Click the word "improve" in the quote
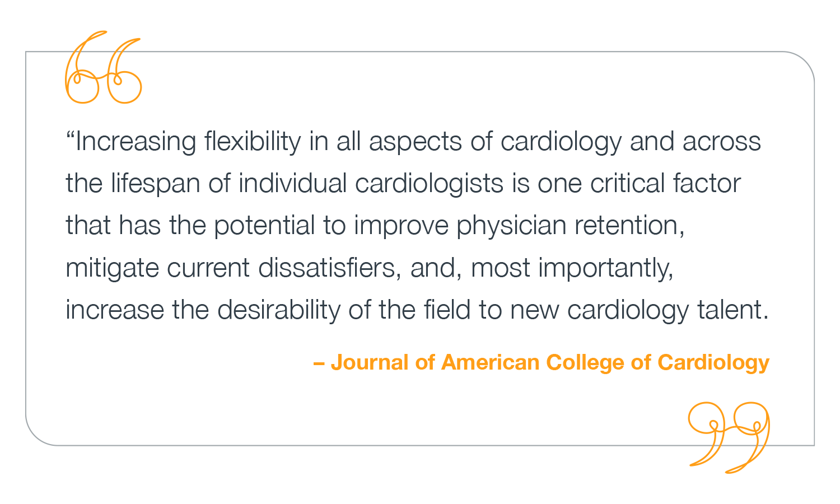Image resolution: width=840 pixels, height=504 pixels. (401, 226)
